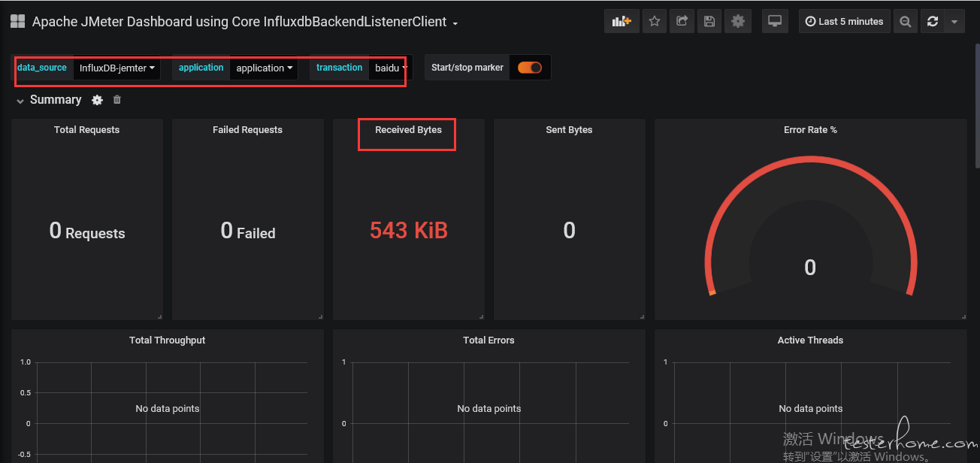Image resolution: width=980 pixels, height=463 pixels.
Task: Collapse the Summary row
Action: click(x=20, y=101)
